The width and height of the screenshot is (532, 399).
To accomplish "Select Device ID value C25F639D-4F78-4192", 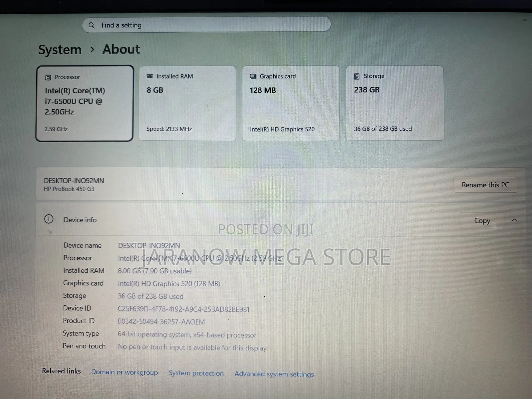I will tap(184, 309).
